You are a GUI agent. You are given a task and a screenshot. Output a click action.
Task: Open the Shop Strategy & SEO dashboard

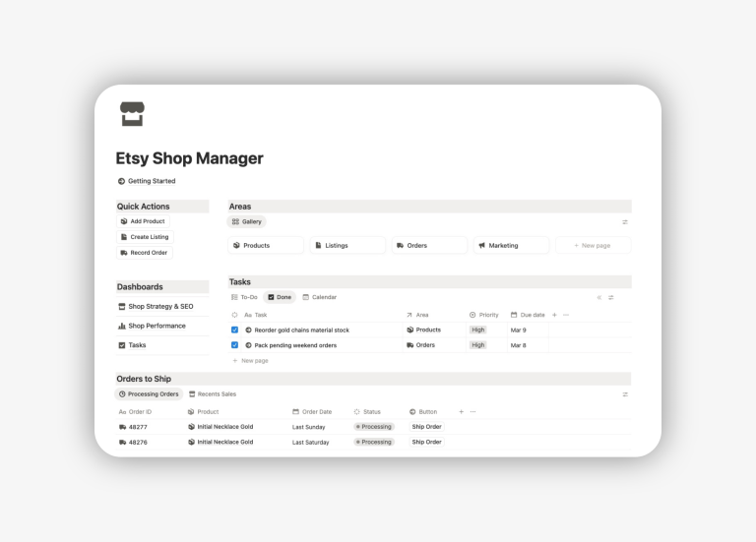156,306
